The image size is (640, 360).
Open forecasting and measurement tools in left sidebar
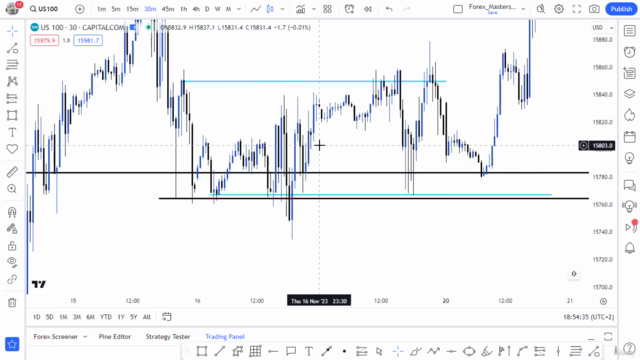coord(12,98)
